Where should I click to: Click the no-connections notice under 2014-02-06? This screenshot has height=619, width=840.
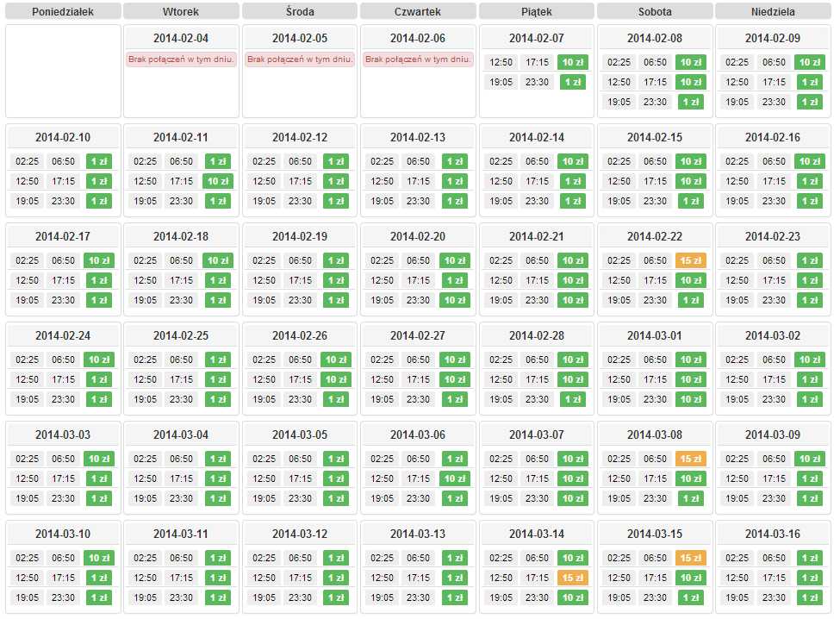point(418,59)
